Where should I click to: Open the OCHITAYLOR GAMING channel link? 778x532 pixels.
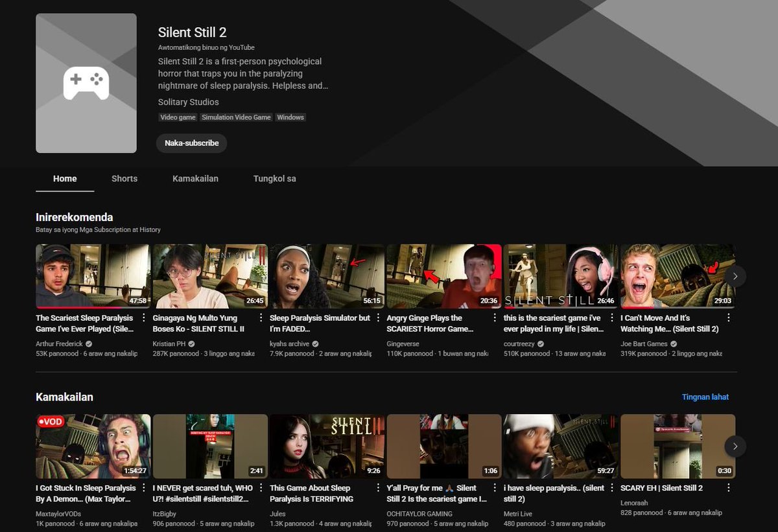[419, 514]
